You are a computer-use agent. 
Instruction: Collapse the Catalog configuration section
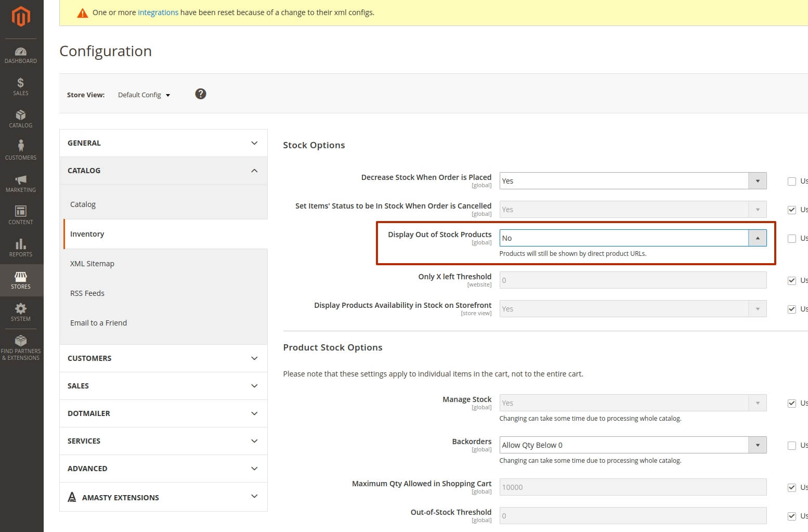tap(163, 171)
